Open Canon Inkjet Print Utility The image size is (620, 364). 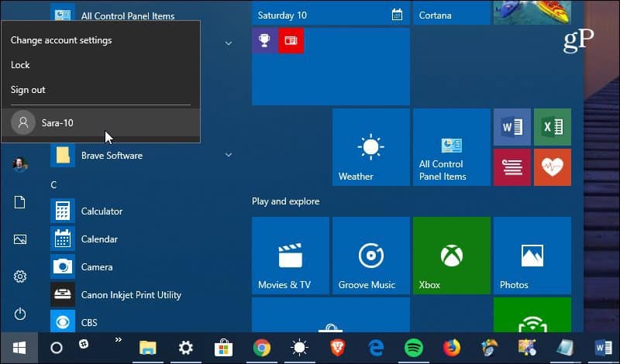(x=143, y=295)
